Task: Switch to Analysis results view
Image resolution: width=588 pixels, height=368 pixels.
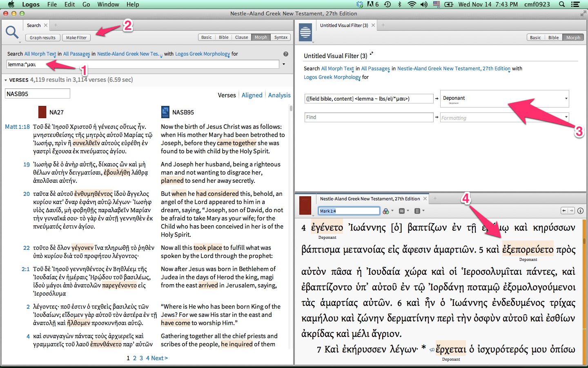Action: tap(279, 95)
